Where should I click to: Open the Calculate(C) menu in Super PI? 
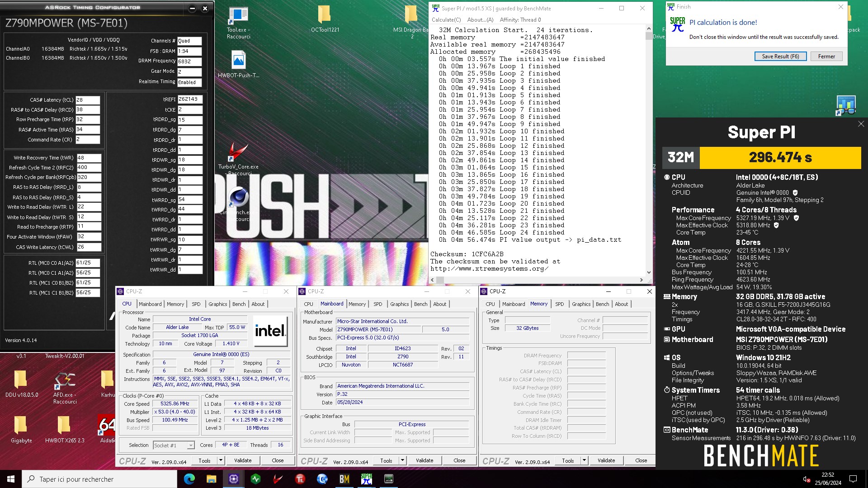(x=446, y=20)
